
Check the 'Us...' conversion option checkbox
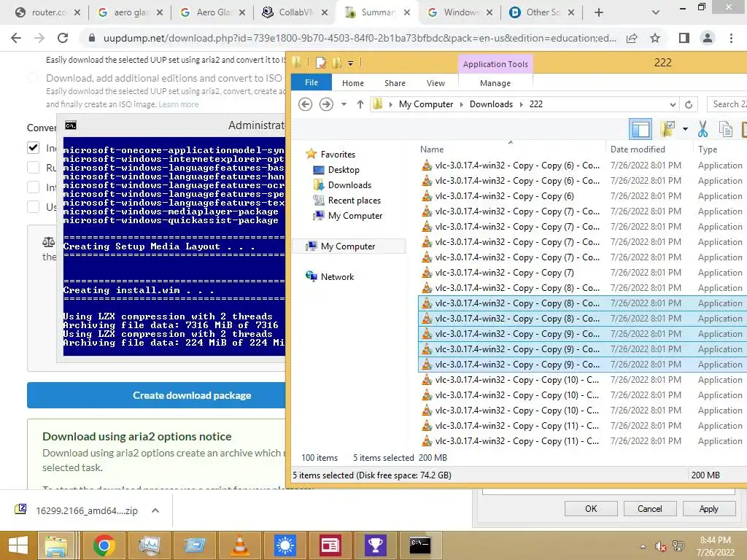[x=33, y=206]
